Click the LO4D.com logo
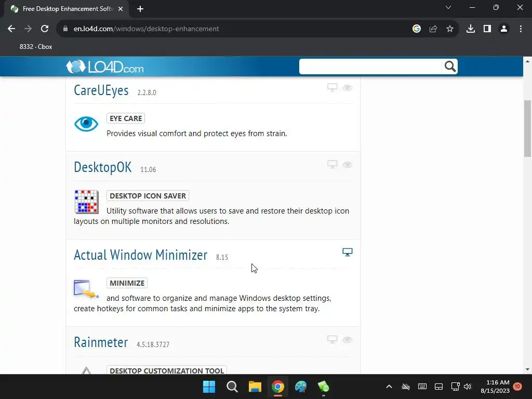The width and height of the screenshot is (532, 399). pyautogui.click(x=105, y=67)
